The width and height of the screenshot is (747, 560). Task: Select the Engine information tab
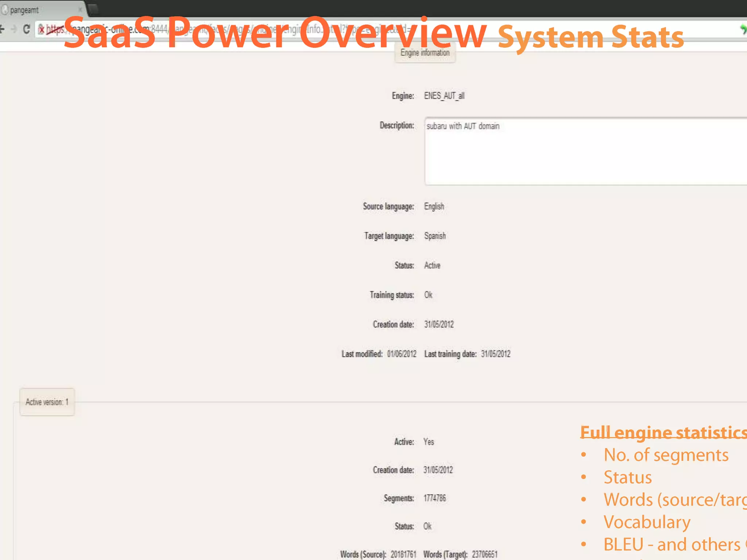click(x=425, y=53)
